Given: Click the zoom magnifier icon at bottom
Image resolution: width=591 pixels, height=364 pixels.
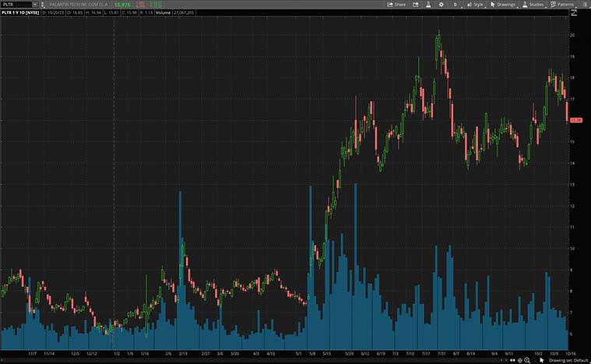Looking at the screenshot, I should tap(527, 360).
